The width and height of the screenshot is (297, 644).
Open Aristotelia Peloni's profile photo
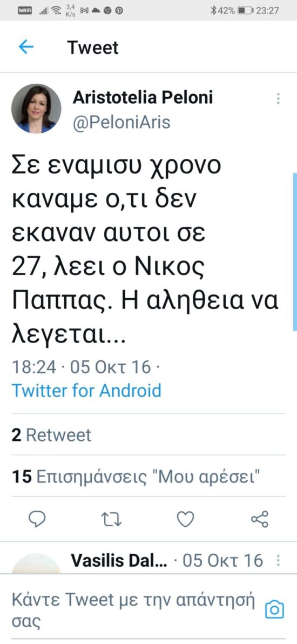(36, 109)
